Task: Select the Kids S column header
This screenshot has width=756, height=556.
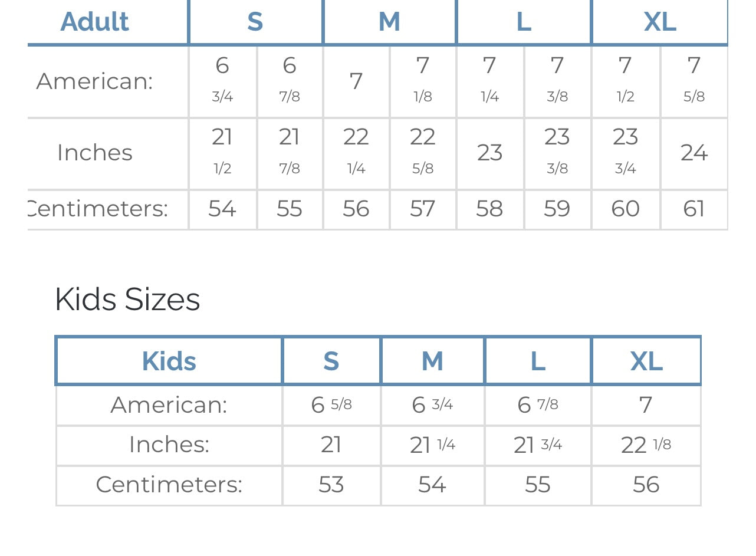Action: click(x=331, y=361)
